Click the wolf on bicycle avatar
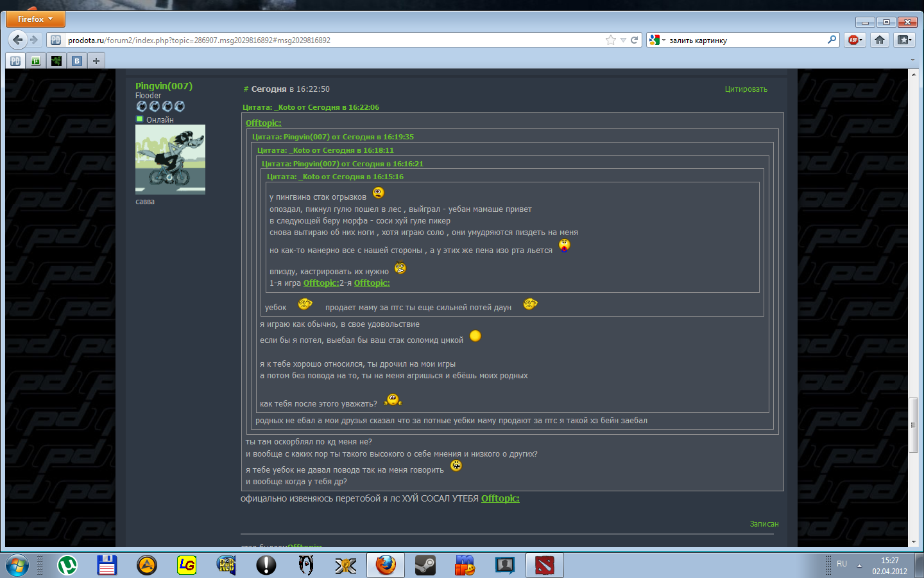The width and height of the screenshot is (924, 578). click(x=170, y=159)
